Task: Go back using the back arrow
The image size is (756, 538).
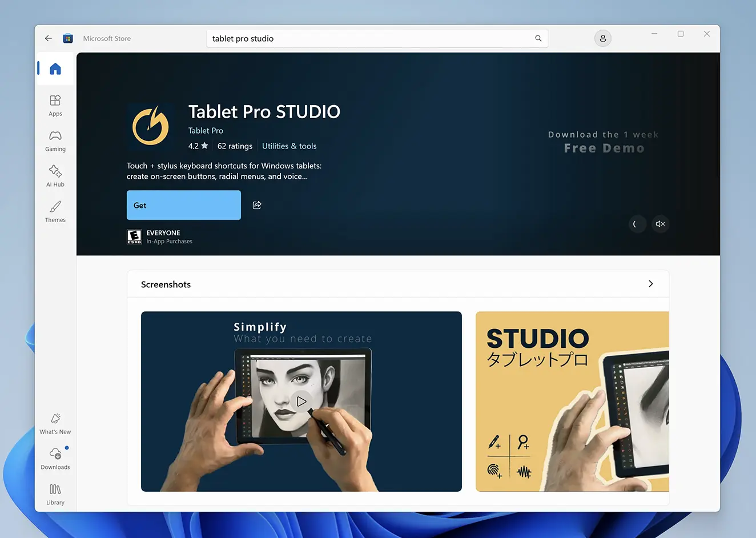Action: [x=49, y=38]
